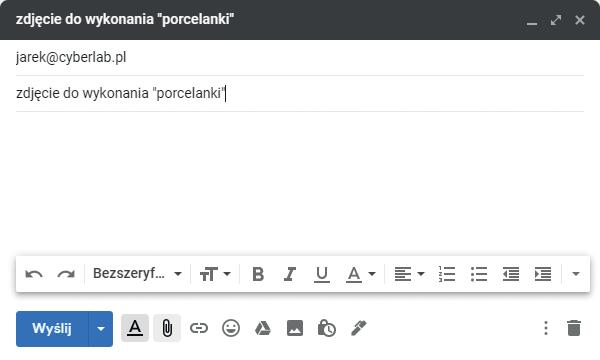Insert a link with the chain icon
The height and width of the screenshot is (360, 600).
pyautogui.click(x=199, y=328)
